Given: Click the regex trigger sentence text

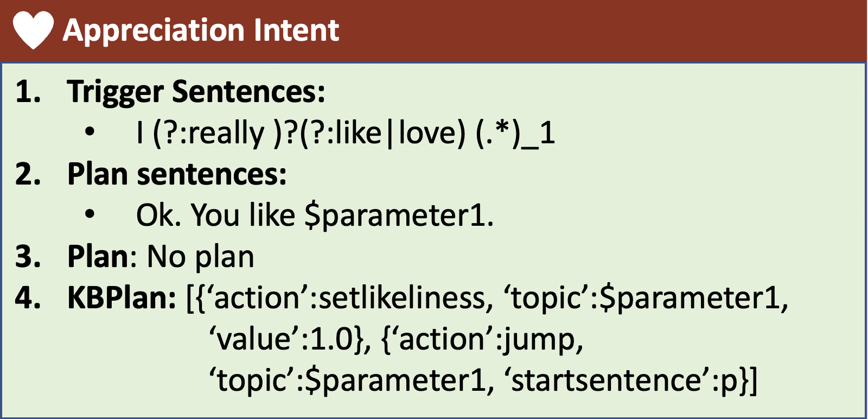Looking at the screenshot, I should click(x=346, y=132).
